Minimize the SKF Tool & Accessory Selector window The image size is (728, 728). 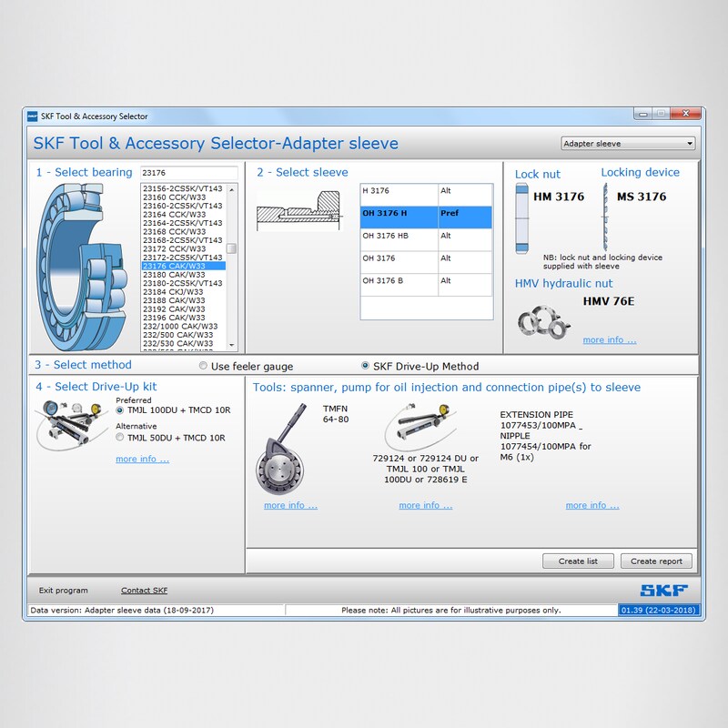643,114
